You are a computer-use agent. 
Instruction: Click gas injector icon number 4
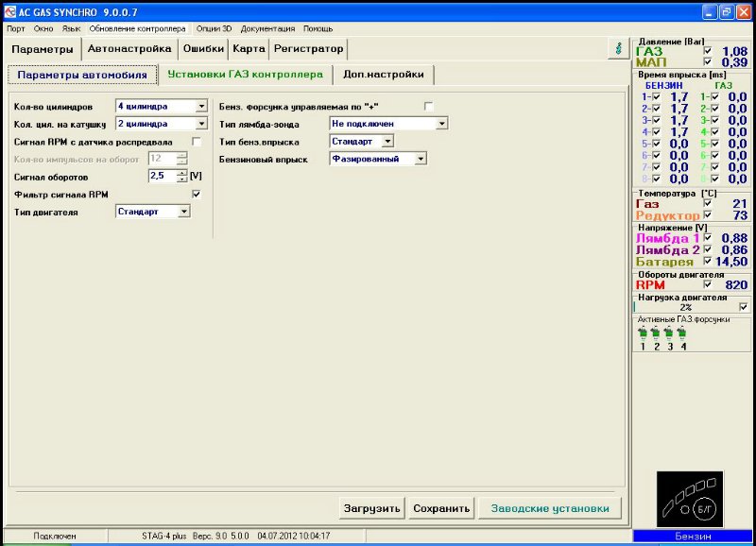(681, 333)
